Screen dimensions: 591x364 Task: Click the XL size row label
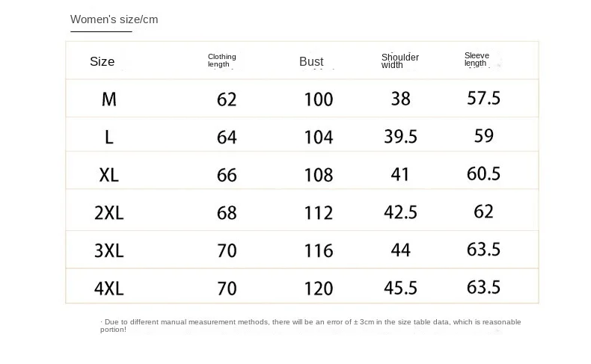[x=109, y=175]
